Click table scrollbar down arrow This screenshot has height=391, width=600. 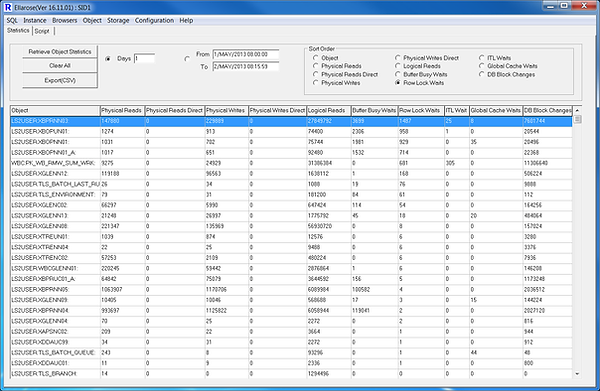pos(577,374)
